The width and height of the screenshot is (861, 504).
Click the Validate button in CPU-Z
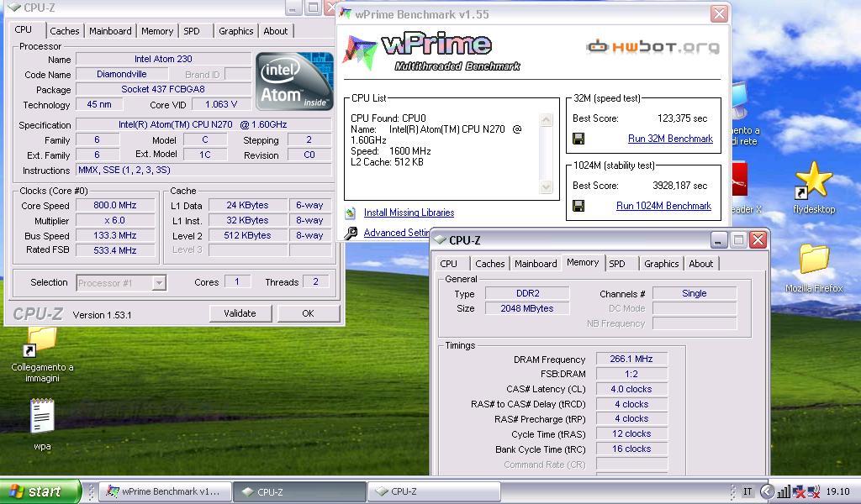click(x=240, y=313)
